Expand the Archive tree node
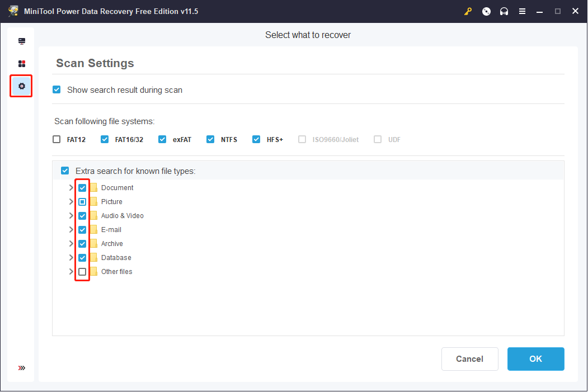588x392 pixels. click(x=71, y=244)
